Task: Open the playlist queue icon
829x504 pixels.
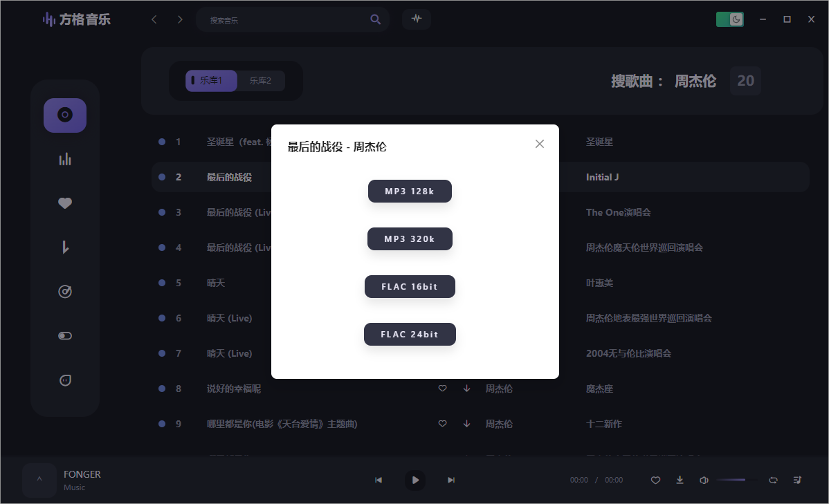Action: [x=797, y=480]
